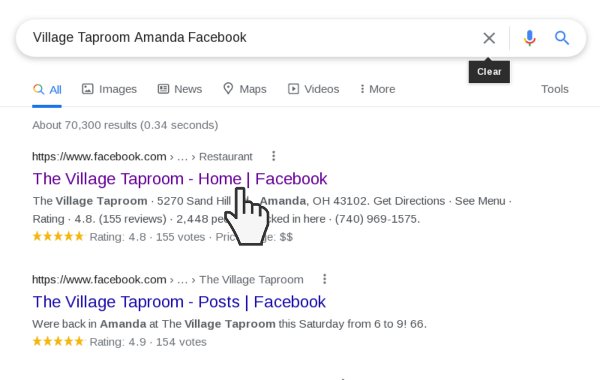This screenshot has height=380, width=600.
Task: Open three-dot menu for Posts result
Action: click(324, 279)
